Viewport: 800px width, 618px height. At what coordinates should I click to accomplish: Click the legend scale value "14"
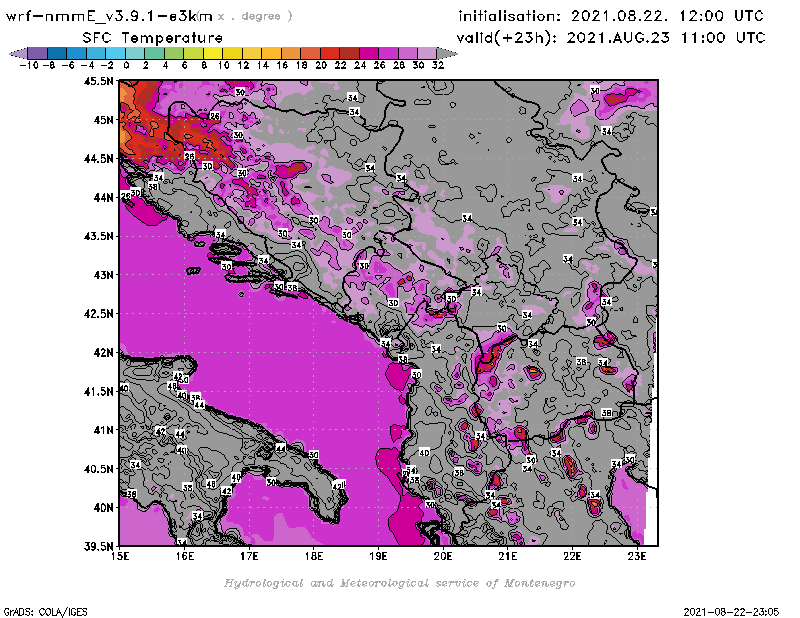262,65
